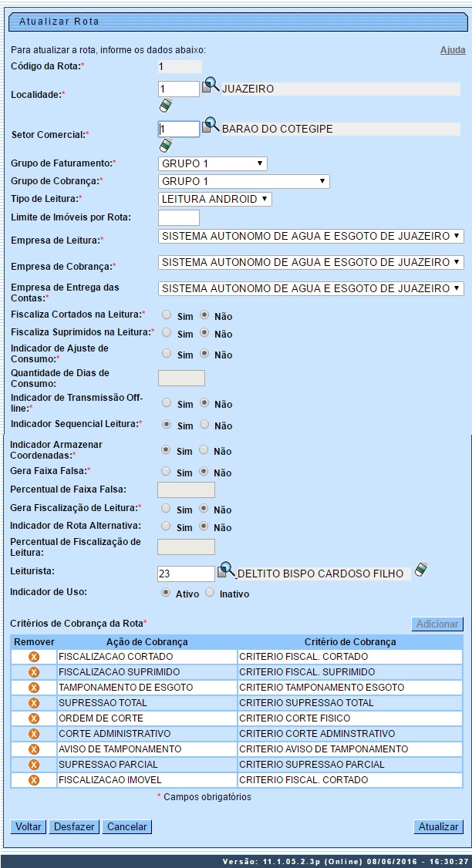Remove the SUPRESSAO TOTAL row

(x=34, y=703)
